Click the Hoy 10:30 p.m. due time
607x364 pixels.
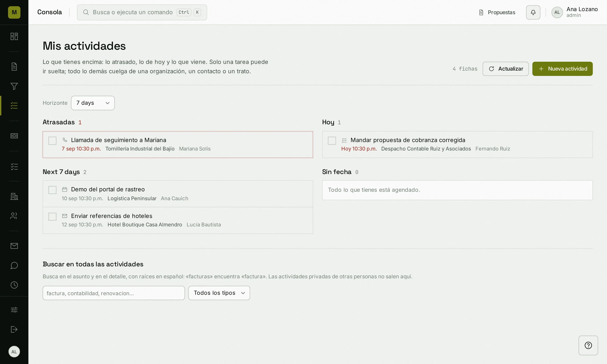pyautogui.click(x=359, y=149)
